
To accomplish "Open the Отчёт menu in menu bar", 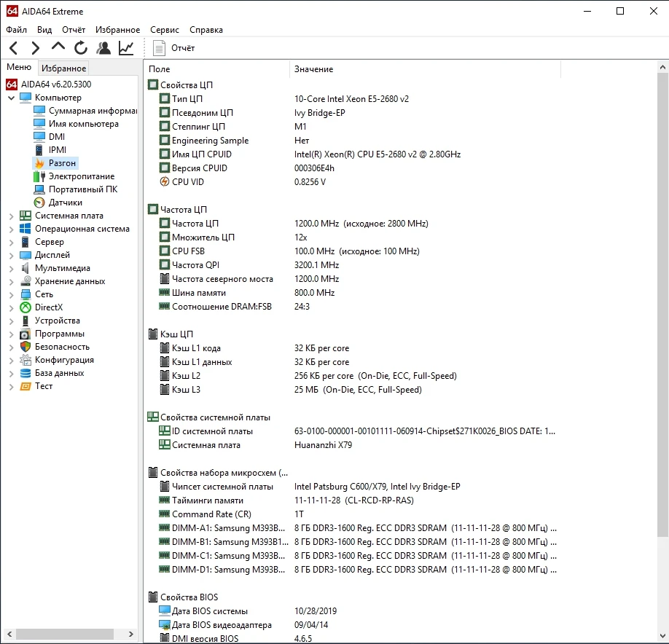I will [x=74, y=29].
